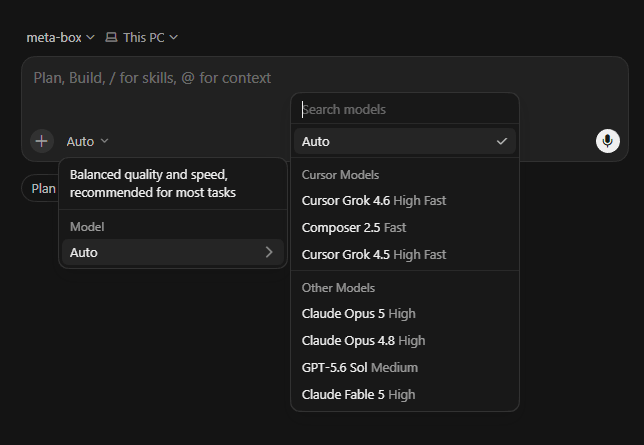Click the plus add-context button
This screenshot has width=644, height=445.
coord(41,141)
